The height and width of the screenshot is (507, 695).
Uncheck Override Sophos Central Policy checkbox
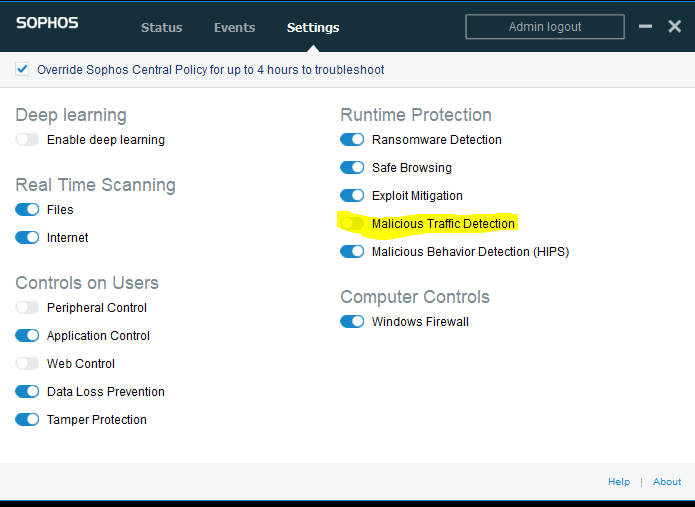point(22,69)
